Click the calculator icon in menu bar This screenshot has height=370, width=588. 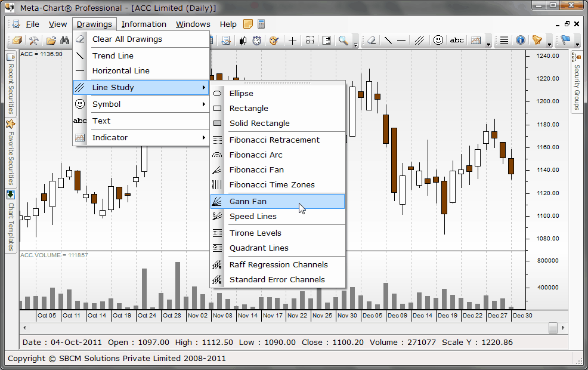(261, 24)
